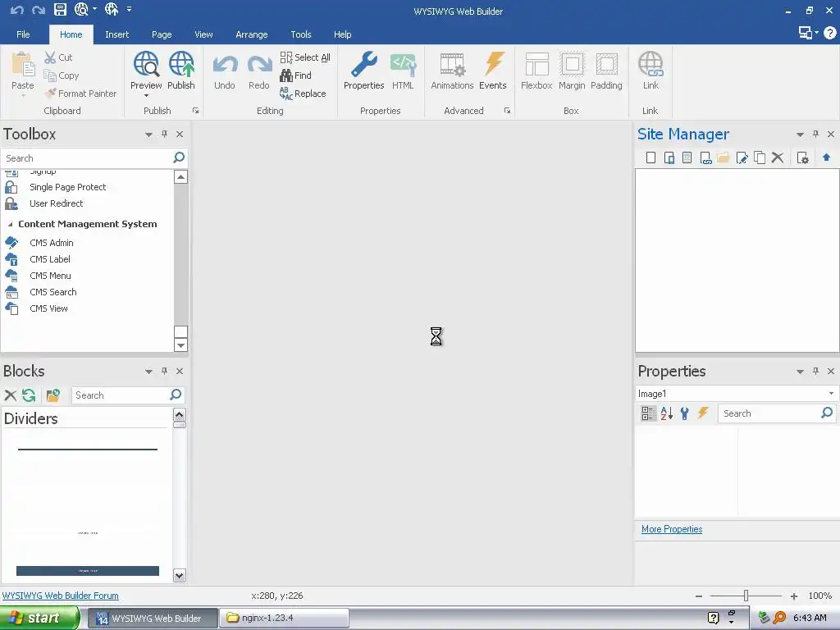Click the Blocks refresh icon
The image size is (840, 630).
click(29, 395)
